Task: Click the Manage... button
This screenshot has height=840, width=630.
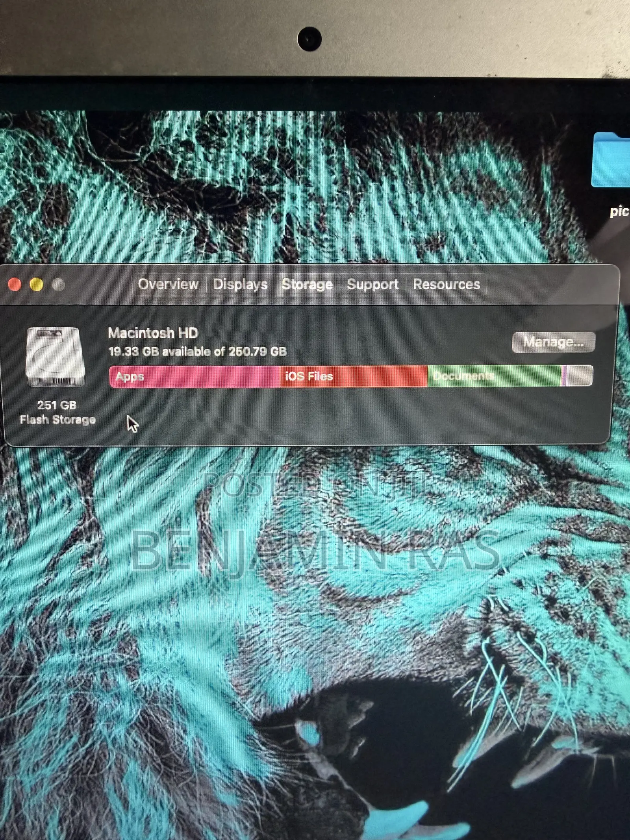Action: 553,342
